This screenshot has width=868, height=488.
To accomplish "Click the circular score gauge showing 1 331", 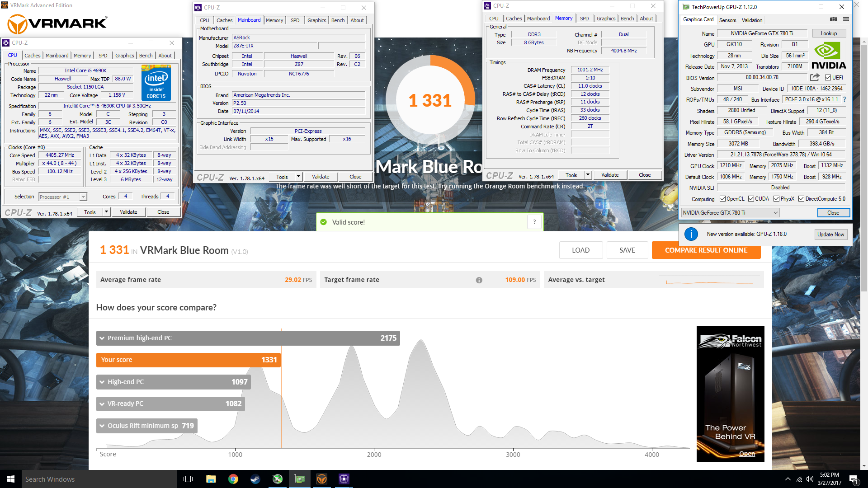I will pyautogui.click(x=430, y=100).
